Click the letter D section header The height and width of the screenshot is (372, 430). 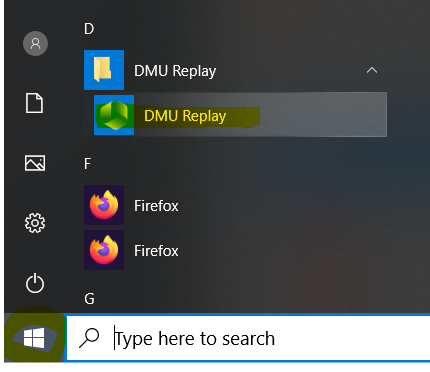(x=89, y=29)
